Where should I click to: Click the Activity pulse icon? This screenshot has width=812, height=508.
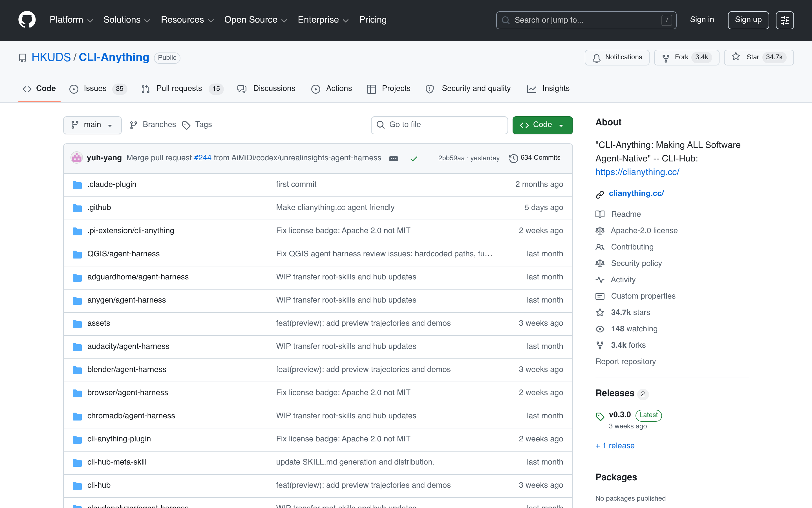coord(600,279)
